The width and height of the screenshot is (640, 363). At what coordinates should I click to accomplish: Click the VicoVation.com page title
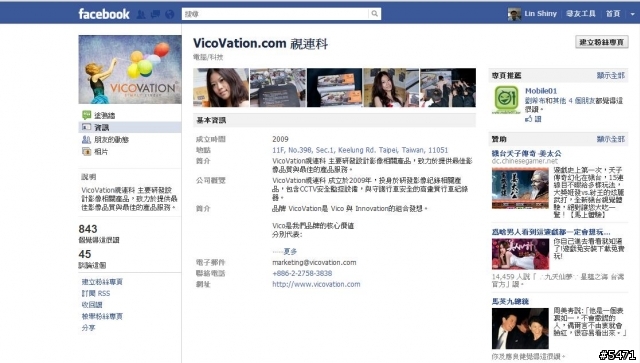click(260, 43)
